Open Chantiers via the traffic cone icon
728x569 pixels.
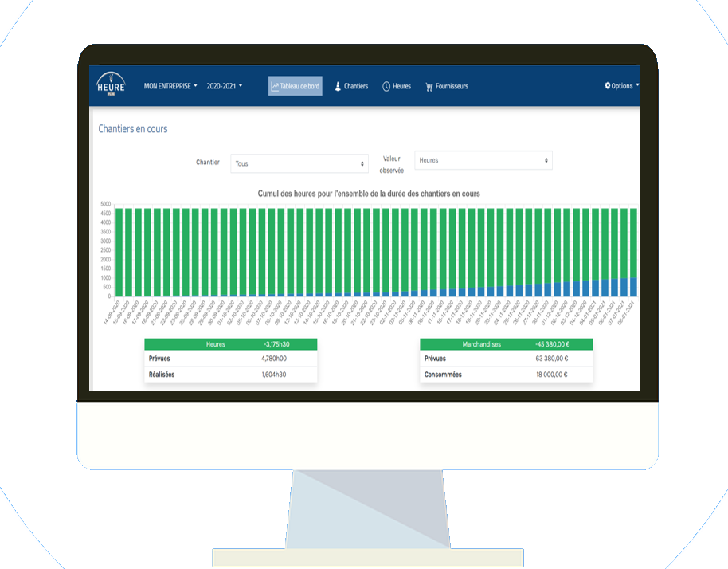[x=338, y=86]
